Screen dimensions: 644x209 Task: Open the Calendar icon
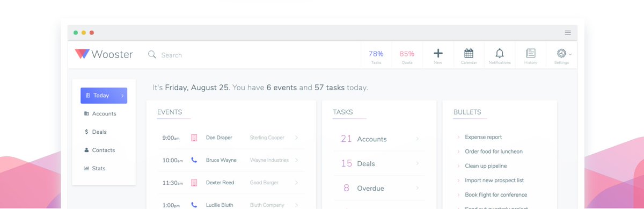pos(469,53)
